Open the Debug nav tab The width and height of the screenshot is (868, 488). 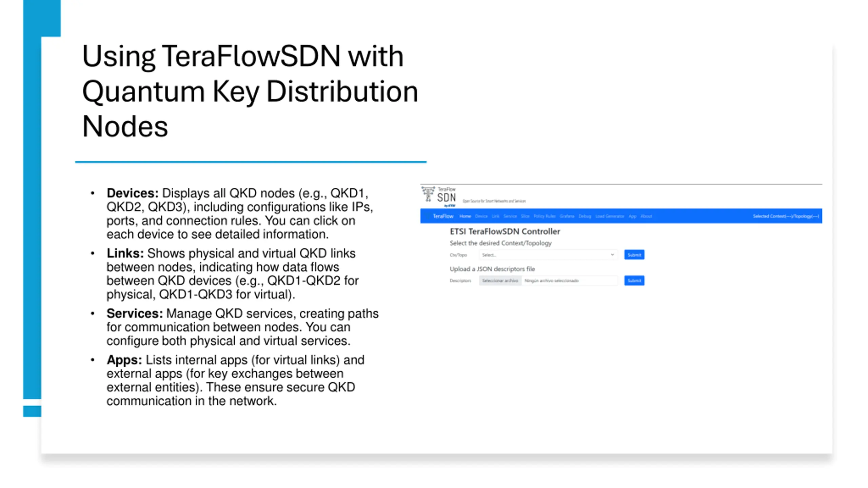tap(585, 216)
